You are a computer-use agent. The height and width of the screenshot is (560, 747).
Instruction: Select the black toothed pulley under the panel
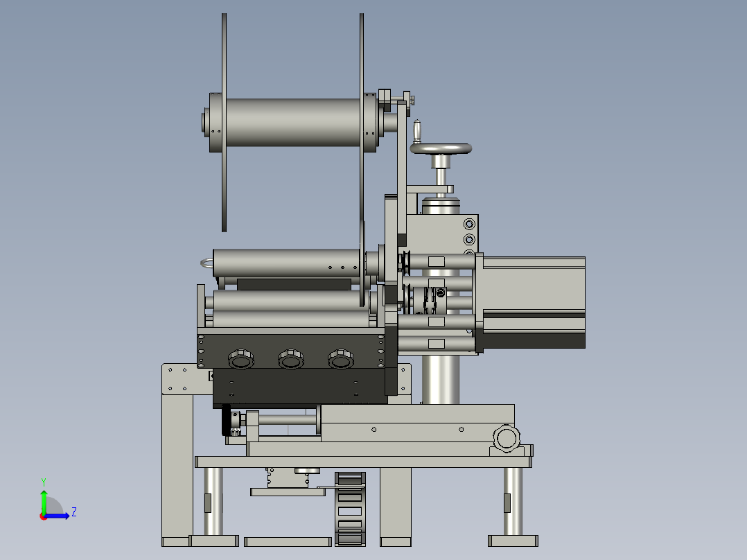coord(226,420)
